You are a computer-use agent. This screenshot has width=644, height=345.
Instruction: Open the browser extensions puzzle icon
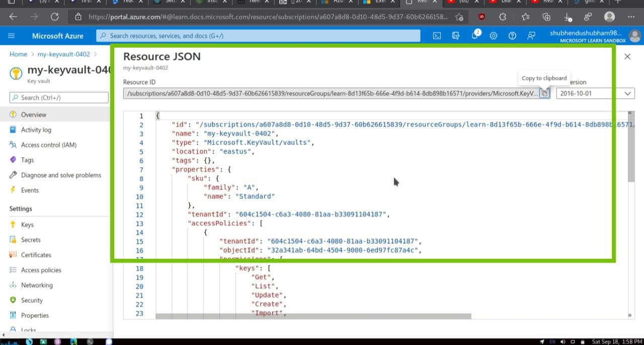[x=502, y=17]
